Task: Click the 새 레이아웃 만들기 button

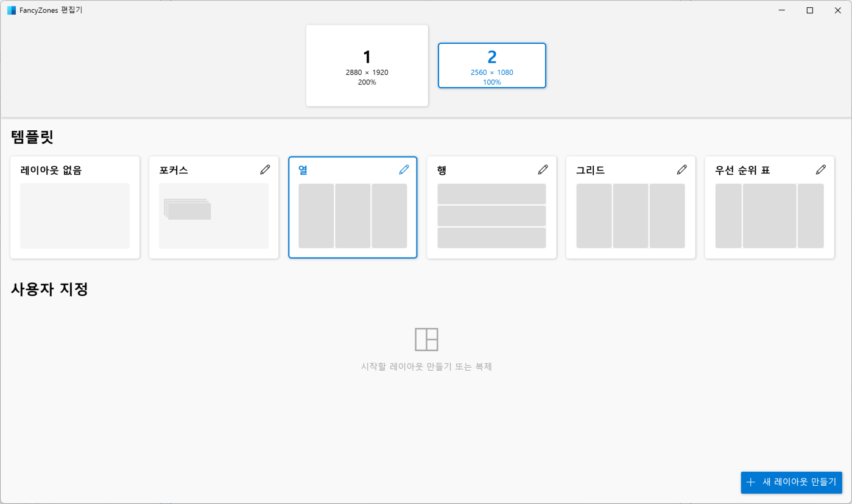Action: point(792,482)
